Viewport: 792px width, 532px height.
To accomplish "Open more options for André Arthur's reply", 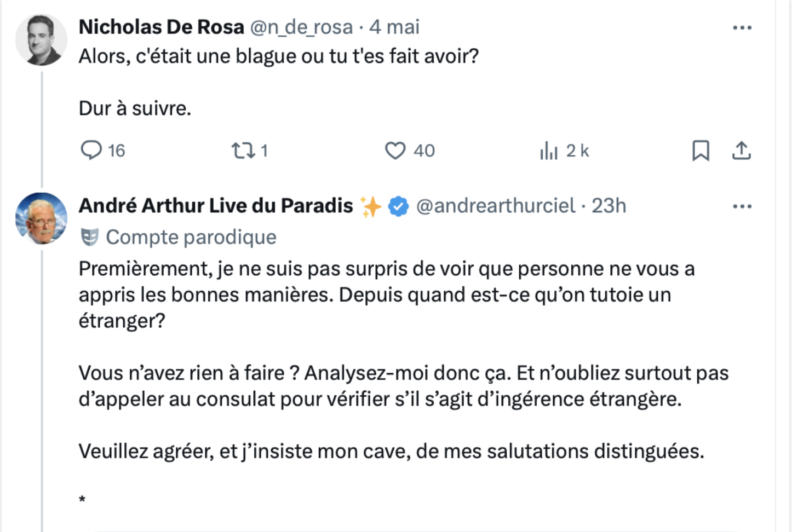I will tap(742, 206).
